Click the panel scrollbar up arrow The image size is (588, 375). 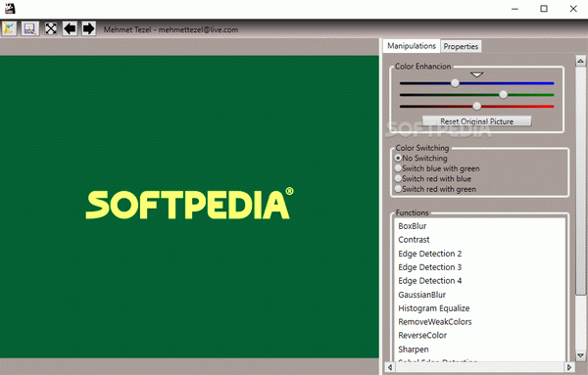[580, 61]
